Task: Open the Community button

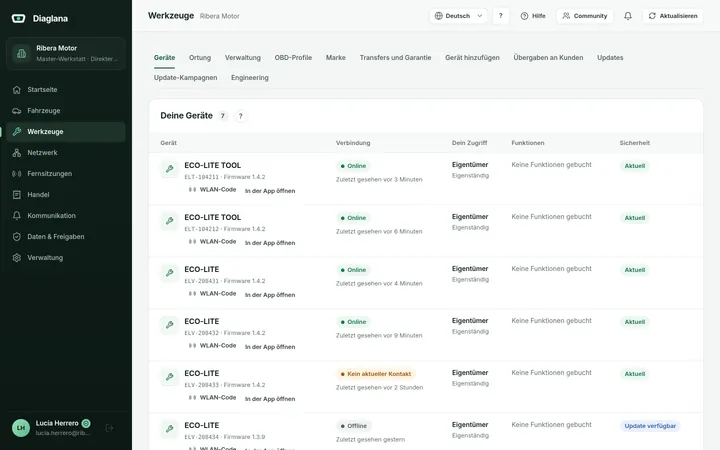Action: pyautogui.click(x=585, y=16)
